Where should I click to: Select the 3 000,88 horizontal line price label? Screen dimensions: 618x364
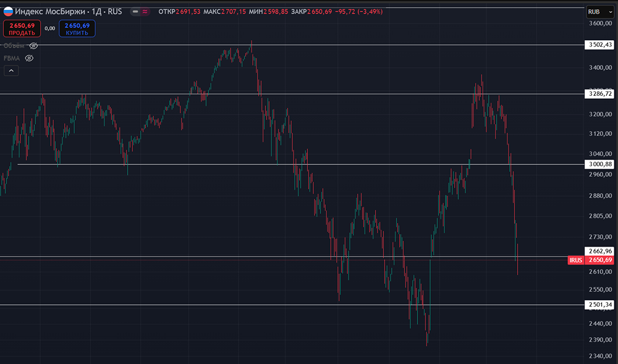point(599,164)
